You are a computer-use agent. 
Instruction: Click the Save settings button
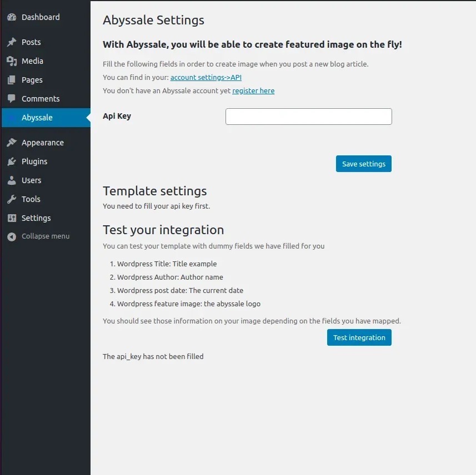[x=364, y=164]
